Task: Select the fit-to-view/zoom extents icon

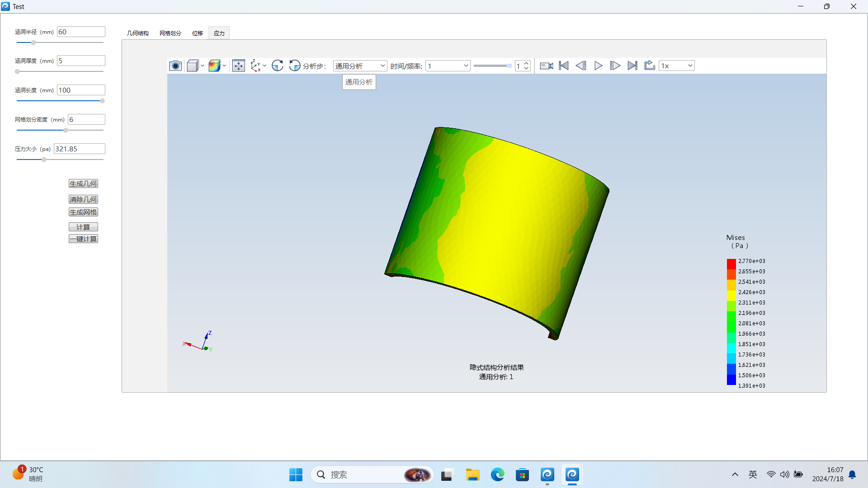Action: [x=238, y=66]
